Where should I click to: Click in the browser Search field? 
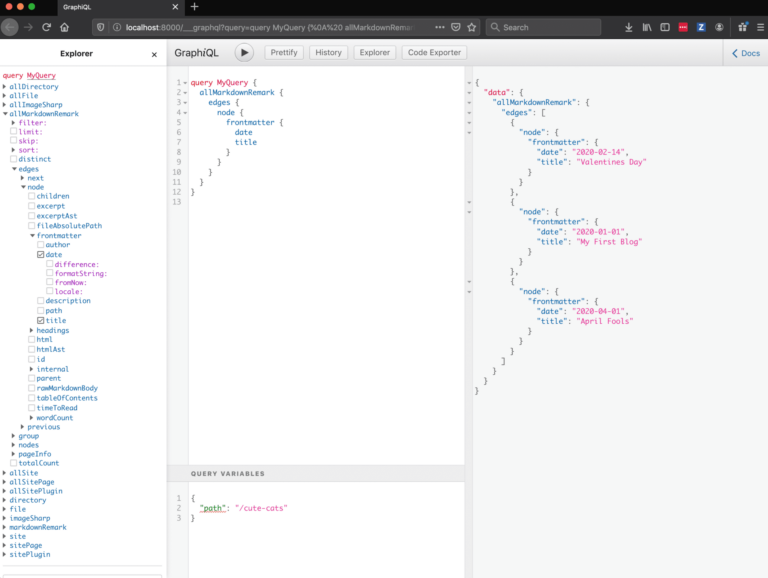coord(545,27)
